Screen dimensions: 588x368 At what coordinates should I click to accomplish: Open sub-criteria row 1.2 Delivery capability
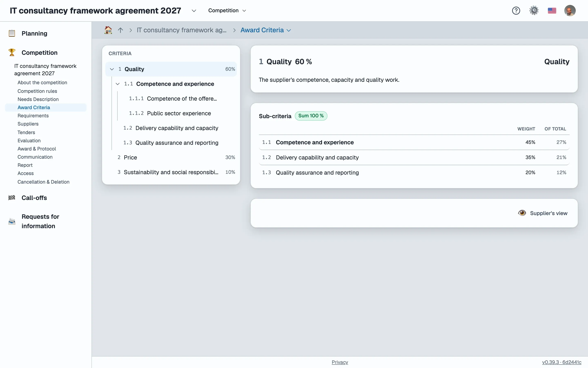coord(414,157)
